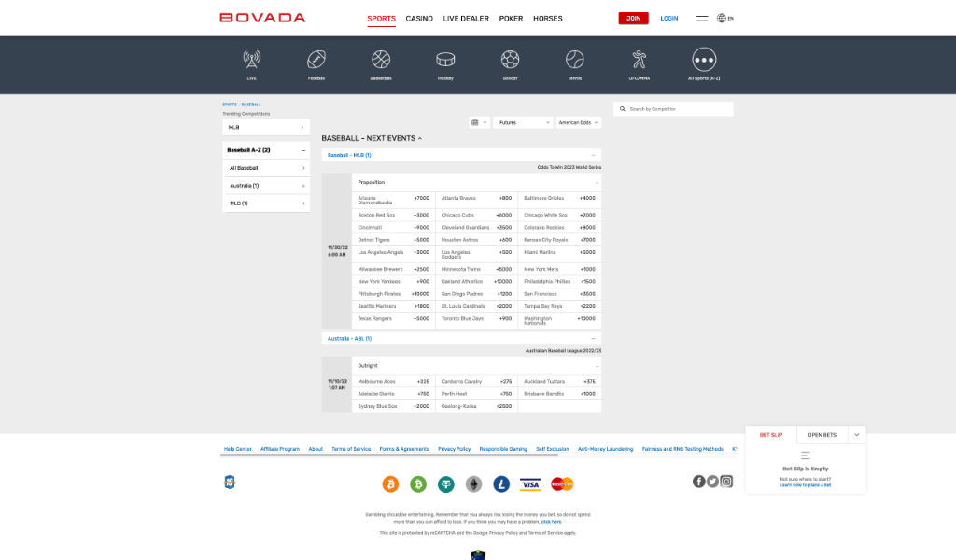Collapse the Outright market group
Viewport: 956px width, 560px height.
pos(597,366)
